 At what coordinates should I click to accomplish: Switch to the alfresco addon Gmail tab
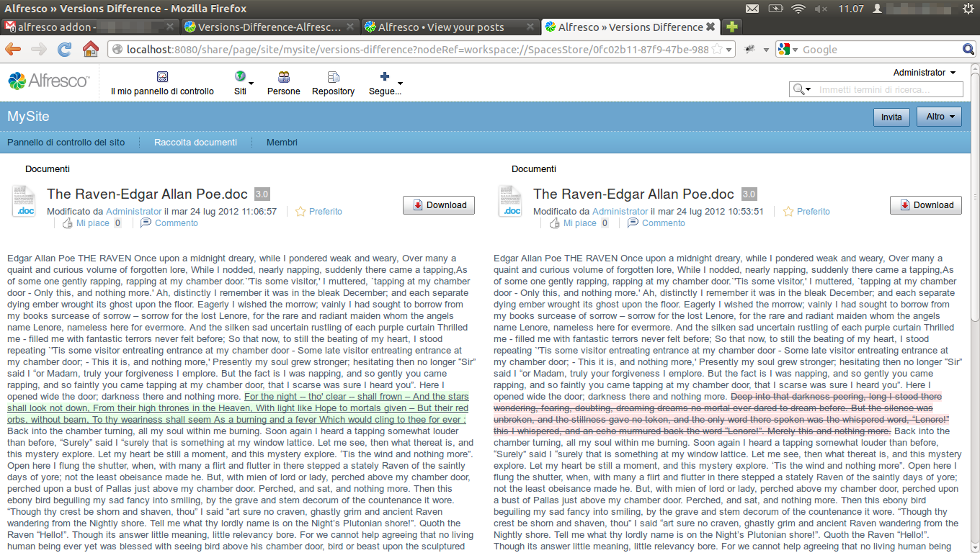pyautogui.click(x=89, y=27)
